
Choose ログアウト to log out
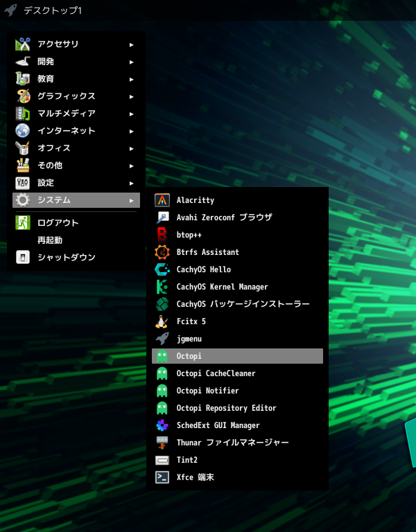coord(76,222)
